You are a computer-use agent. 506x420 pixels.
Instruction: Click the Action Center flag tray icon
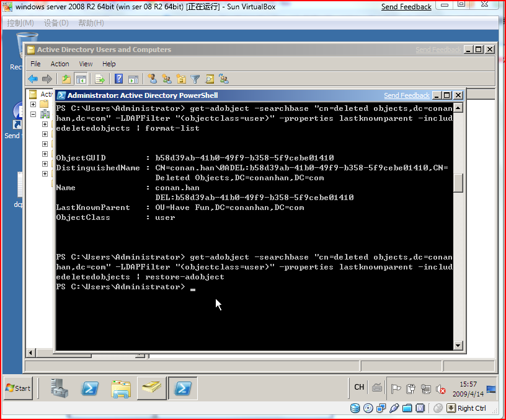point(396,389)
